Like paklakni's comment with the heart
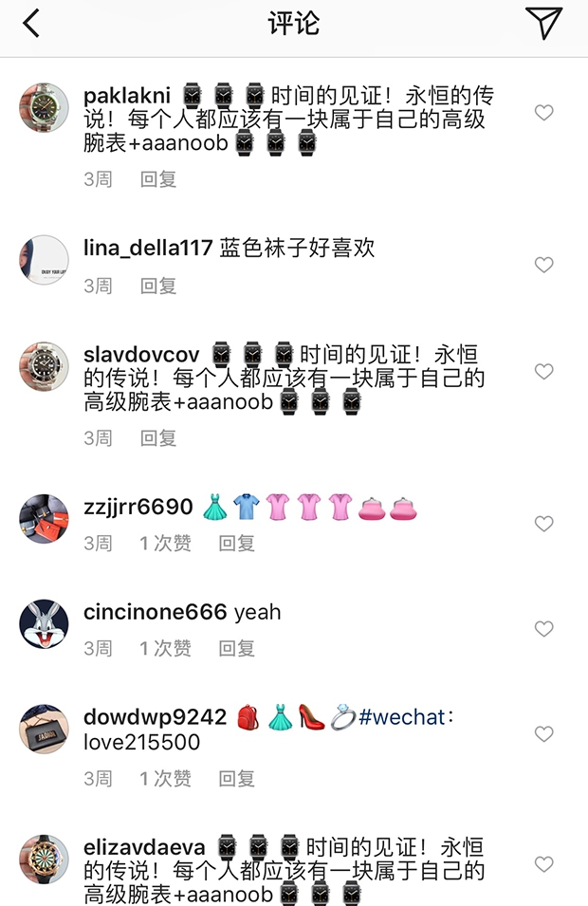The width and height of the screenshot is (588, 906). click(x=544, y=112)
